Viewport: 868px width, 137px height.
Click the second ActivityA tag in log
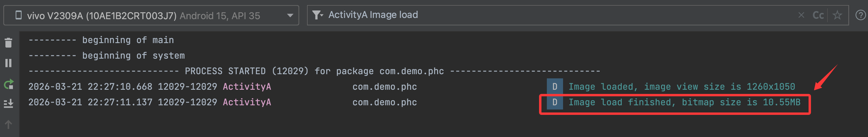pyautogui.click(x=247, y=102)
